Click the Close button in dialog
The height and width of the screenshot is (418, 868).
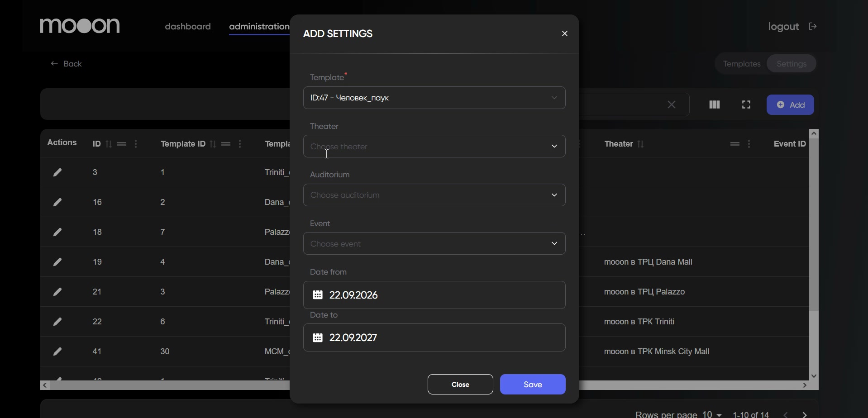click(460, 385)
